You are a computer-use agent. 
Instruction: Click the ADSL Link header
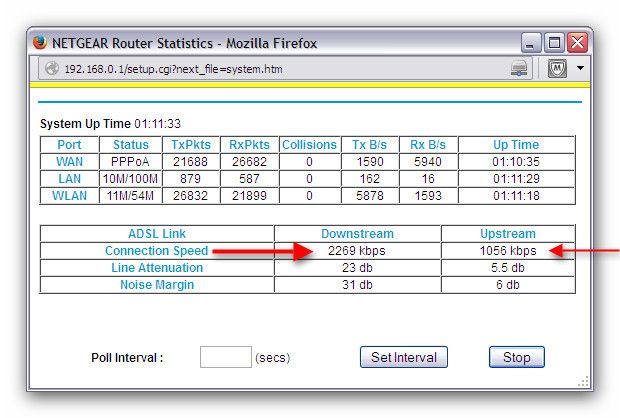(157, 234)
